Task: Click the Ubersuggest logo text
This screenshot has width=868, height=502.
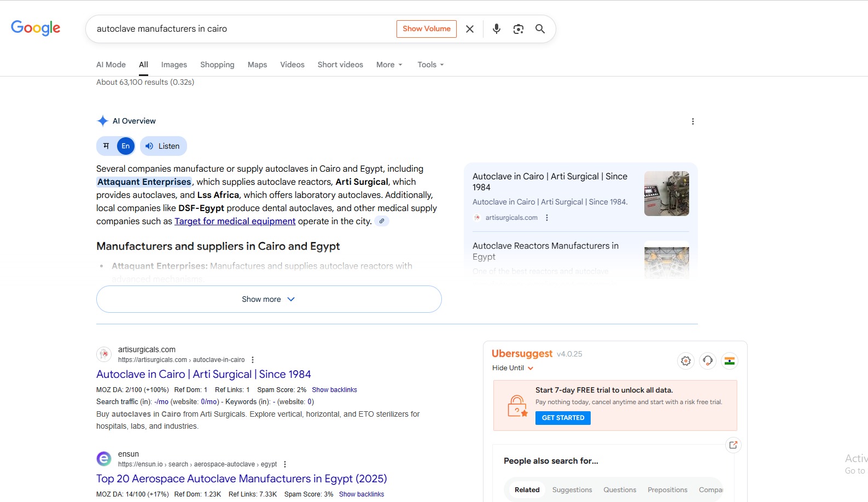Action: pos(522,354)
